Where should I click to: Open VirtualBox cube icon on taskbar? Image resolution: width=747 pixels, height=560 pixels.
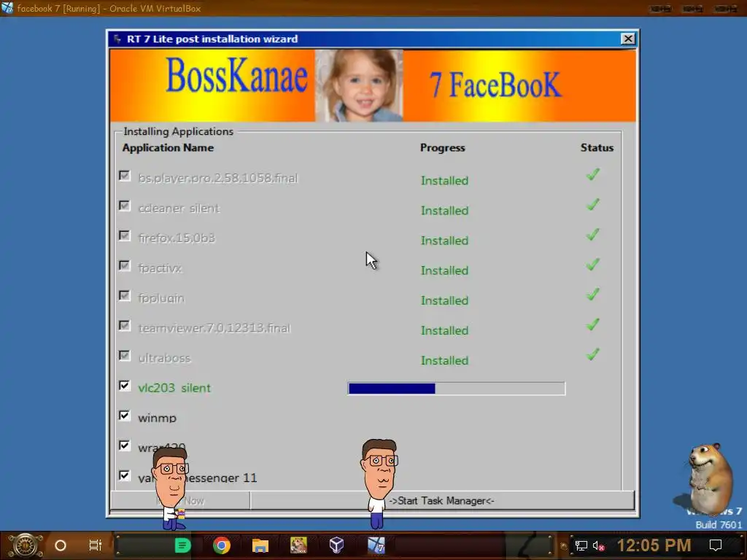click(x=337, y=545)
